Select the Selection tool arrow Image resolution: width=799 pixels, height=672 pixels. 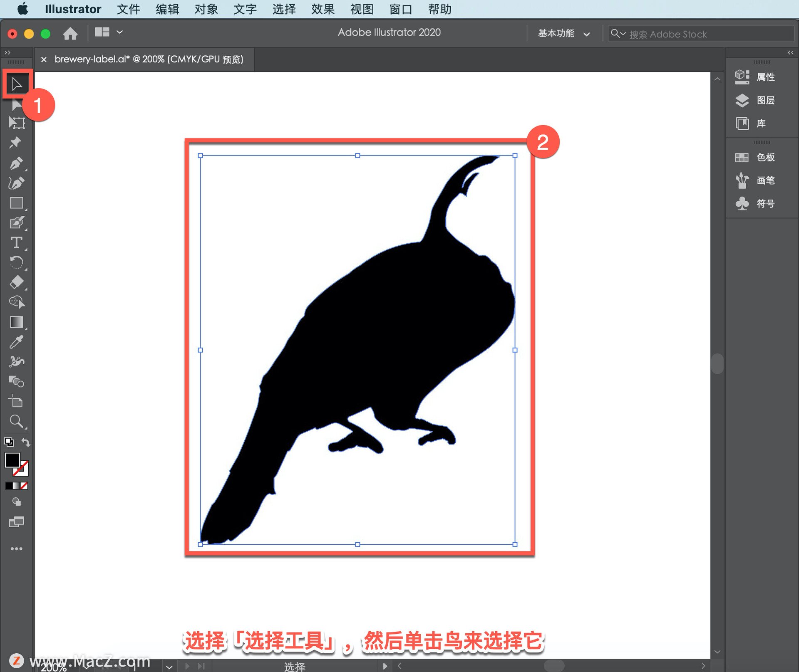[x=17, y=84]
